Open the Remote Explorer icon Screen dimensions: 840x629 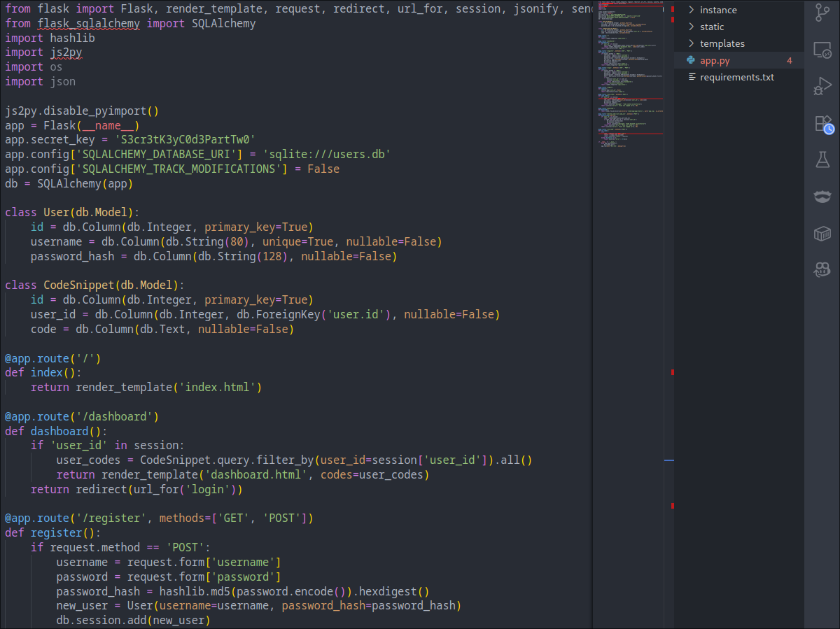[822, 50]
